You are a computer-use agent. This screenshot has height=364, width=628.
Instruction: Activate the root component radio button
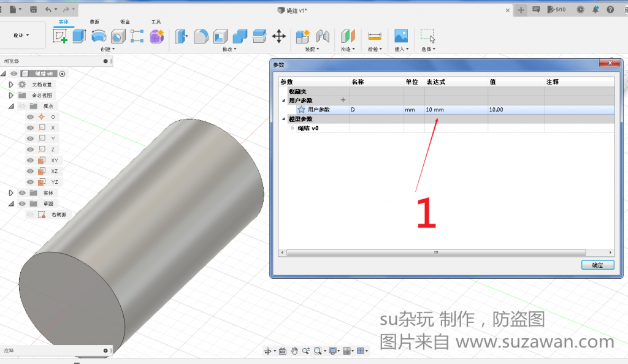[x=62, y=74]
